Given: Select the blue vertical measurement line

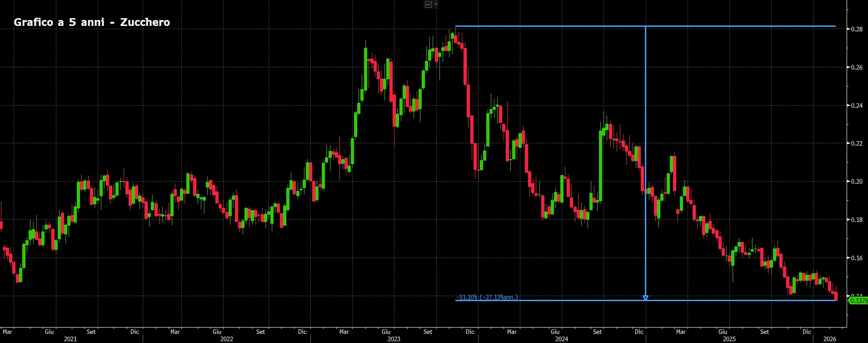Looking at the screenshot, I should click(645, 161).
